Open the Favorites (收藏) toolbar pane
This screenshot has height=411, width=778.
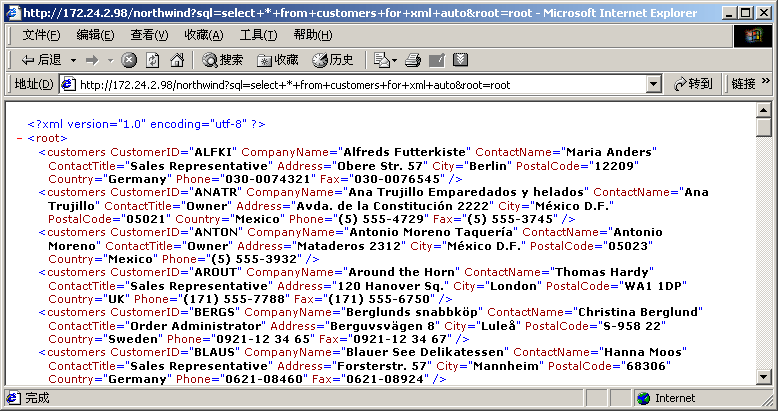pos(278,60)
